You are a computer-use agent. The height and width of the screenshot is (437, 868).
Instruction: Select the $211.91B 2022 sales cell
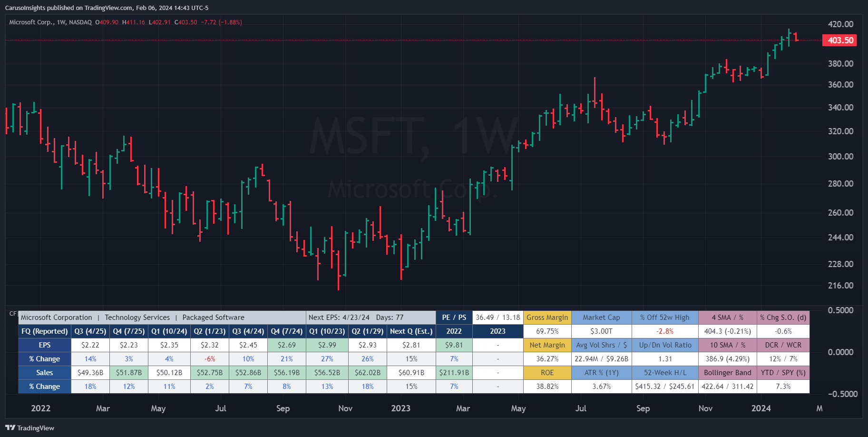pos(454,373)
